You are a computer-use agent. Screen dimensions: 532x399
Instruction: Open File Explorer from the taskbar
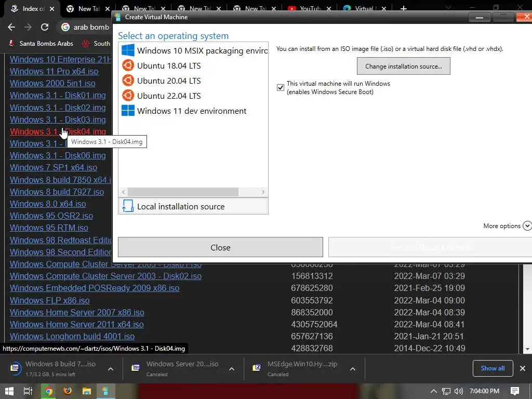pyautogui.click(x=87, y=391)
